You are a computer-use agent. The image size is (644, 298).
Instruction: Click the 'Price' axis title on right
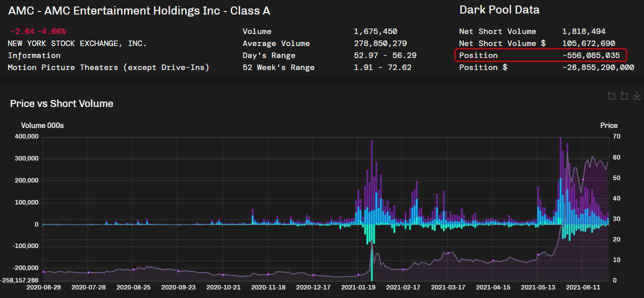(x=609, y=125)
